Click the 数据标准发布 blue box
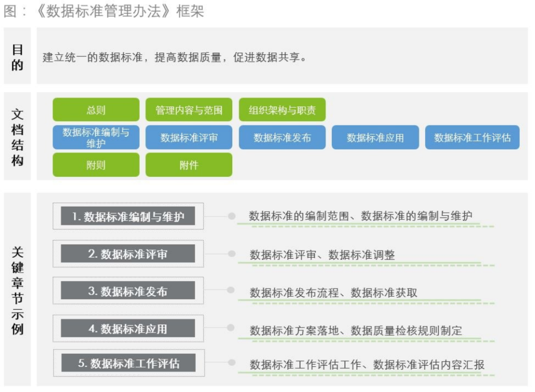This screenshot has height=392, width=535. [x=283, y=138]
